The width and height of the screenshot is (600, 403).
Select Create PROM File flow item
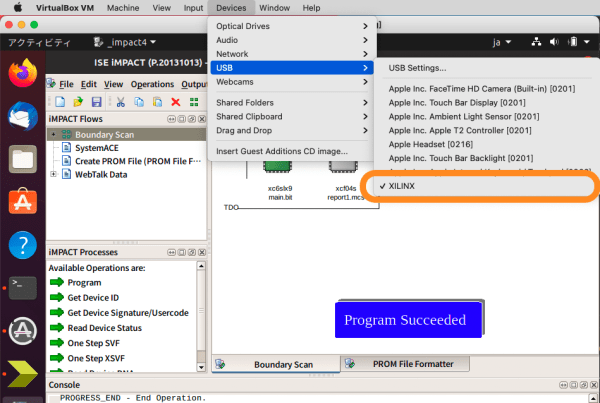(138, 161)
